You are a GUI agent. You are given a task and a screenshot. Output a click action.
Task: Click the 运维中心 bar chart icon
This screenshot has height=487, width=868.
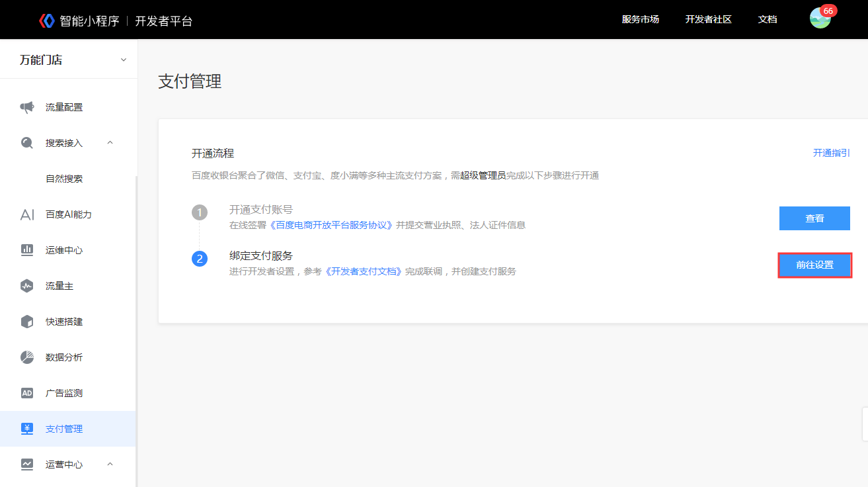tap(27, 250)
